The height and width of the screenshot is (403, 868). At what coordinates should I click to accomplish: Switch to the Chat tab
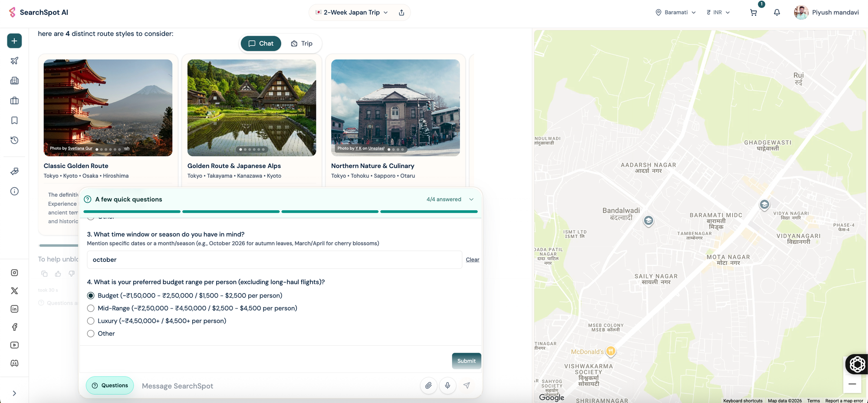point(261,43)
